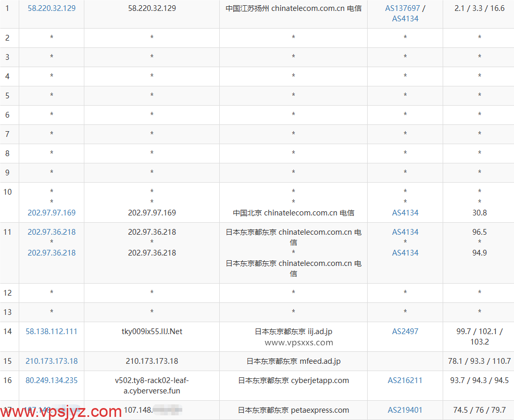Open IP link 202.97.97.169 in hop 10
The image size is (514, 420).
coord(52,213)
